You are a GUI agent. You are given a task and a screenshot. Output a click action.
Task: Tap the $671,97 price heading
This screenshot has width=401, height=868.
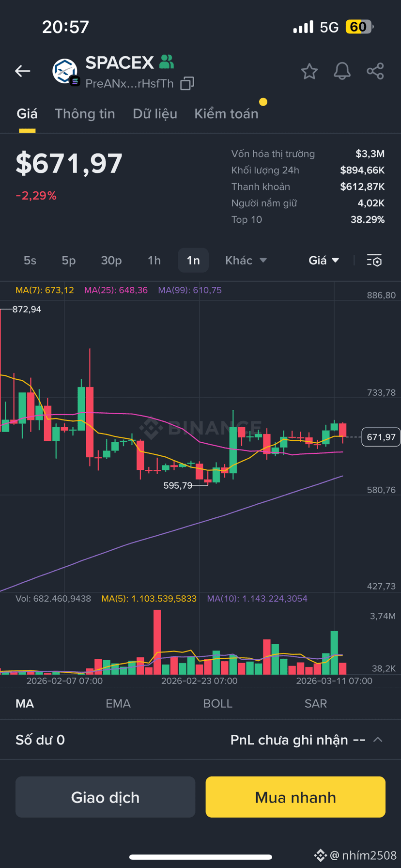[69, 163]
